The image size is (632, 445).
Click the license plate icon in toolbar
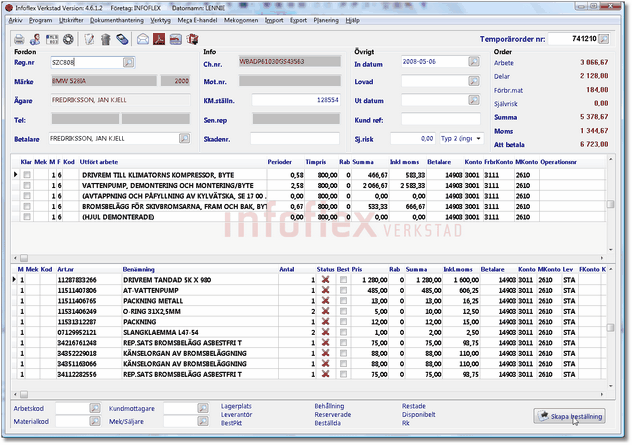pyautogui.click(x=52, y=39)
